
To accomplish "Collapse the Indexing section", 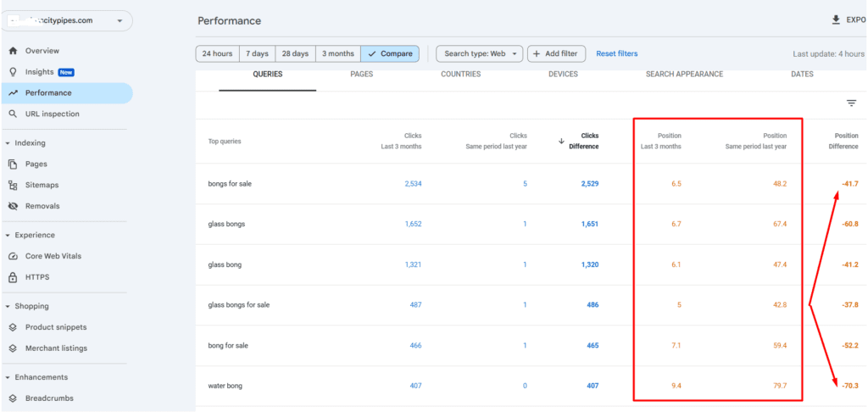I will pyautogui.click(x=8, y=143).
